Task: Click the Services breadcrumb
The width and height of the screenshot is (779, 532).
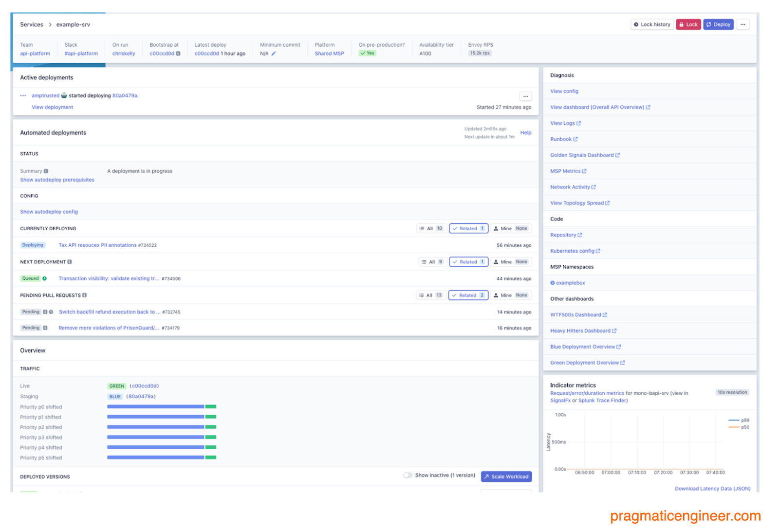Action: (x=31, y=24)
